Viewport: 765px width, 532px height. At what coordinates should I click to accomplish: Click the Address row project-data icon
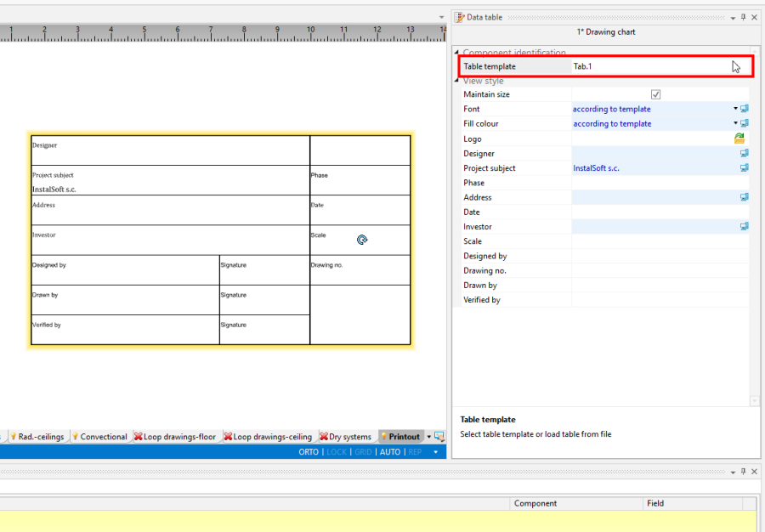pos(745,197)
